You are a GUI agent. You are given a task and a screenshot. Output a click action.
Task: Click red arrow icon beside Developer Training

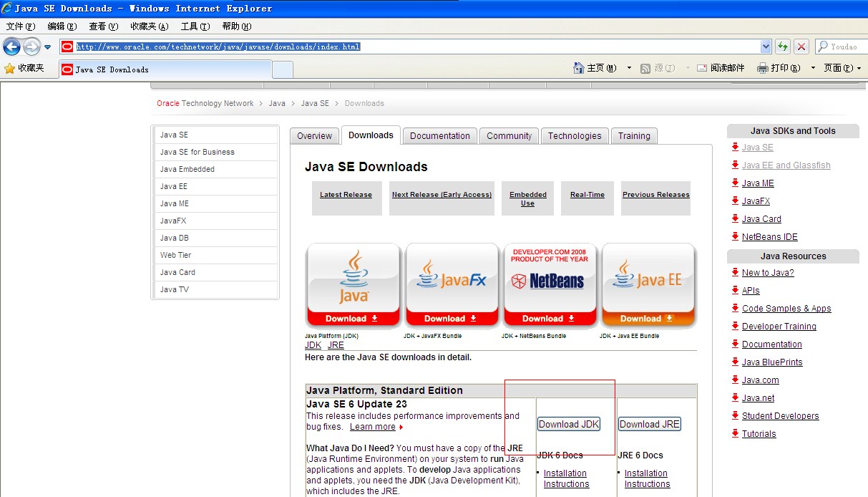pos(735,326)
